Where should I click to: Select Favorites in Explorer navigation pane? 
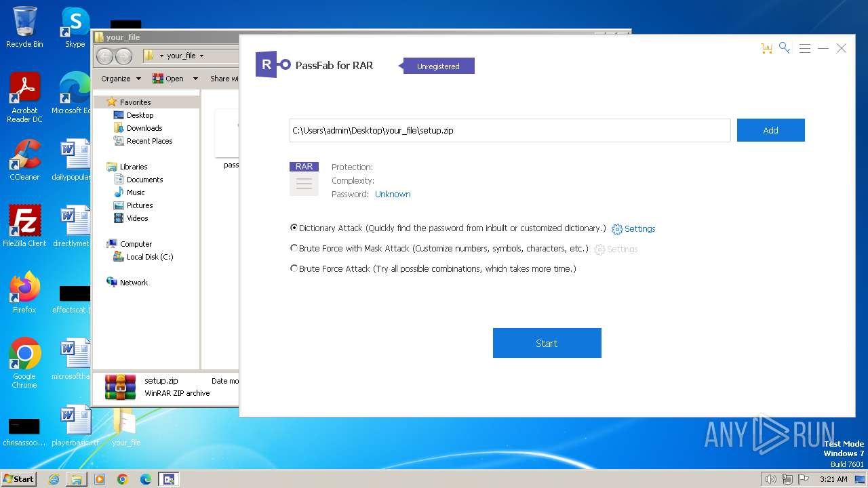point(135,102)
